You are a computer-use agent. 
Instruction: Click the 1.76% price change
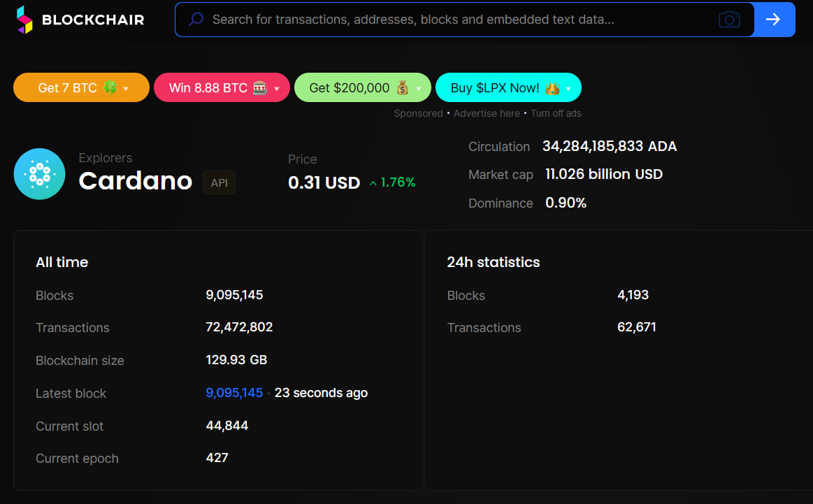click(398, 182)
